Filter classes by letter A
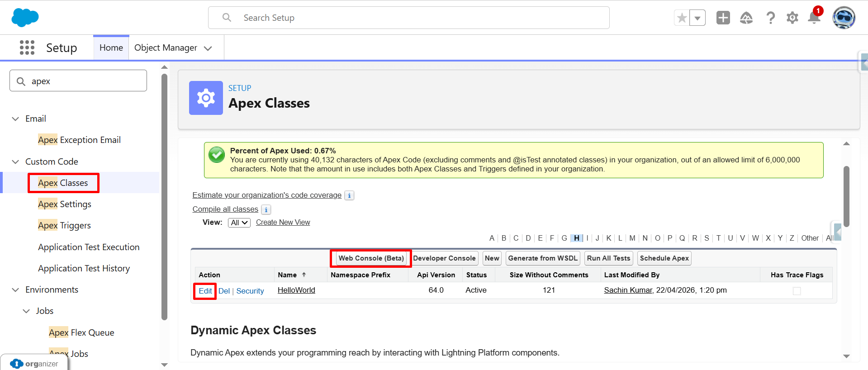The height and width of the screenshot is (370, 868). pyautogui.click(x=492, y=238)
